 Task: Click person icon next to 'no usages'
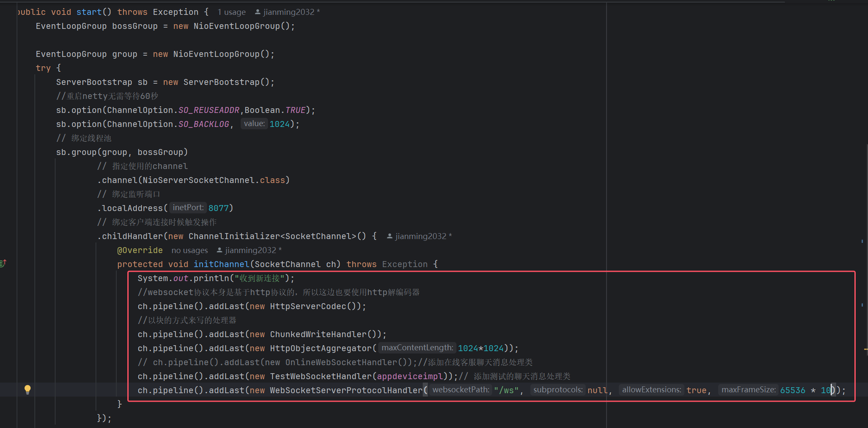tap(219, 251)
